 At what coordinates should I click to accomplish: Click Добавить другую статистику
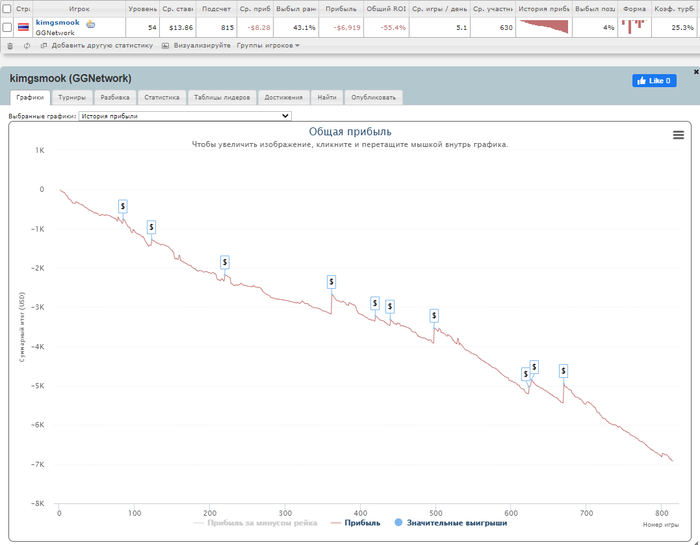point(97,46)
